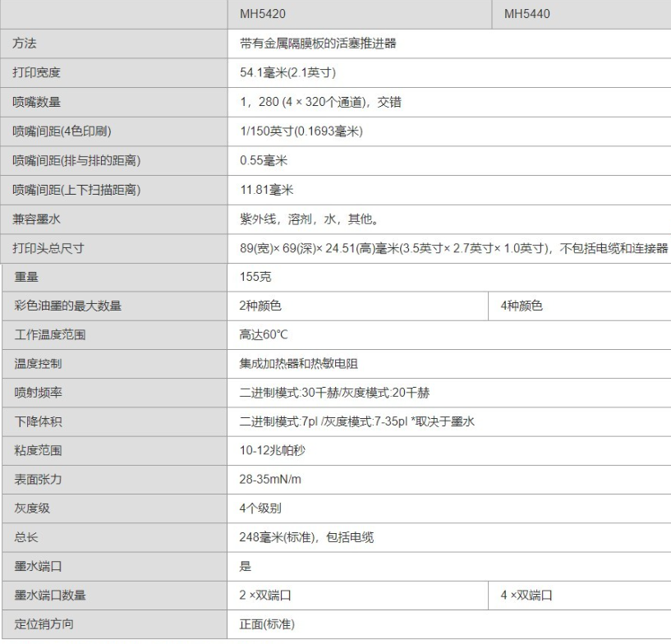
Task: Select the 0.55毫米 value
Action: click(264, 160)
